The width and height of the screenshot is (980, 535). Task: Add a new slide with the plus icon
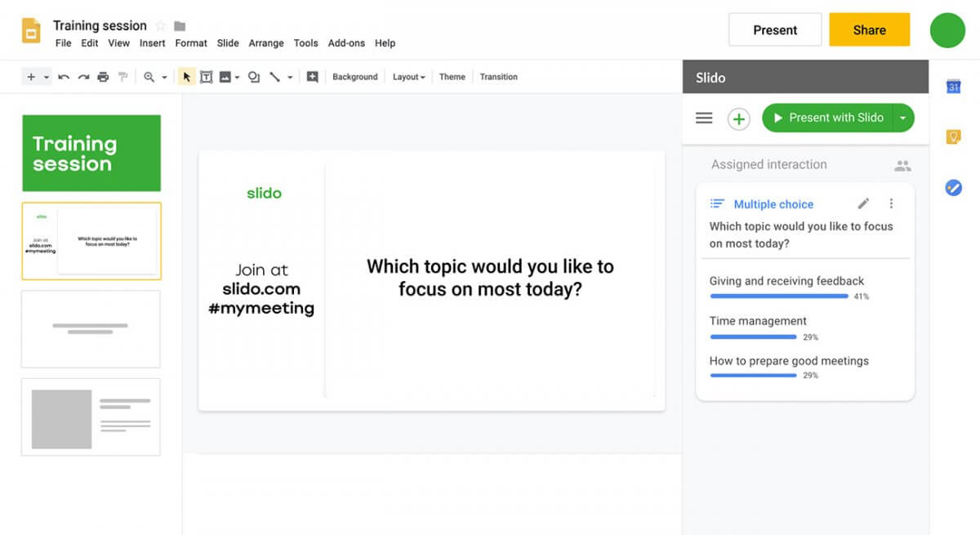(29, 76)
